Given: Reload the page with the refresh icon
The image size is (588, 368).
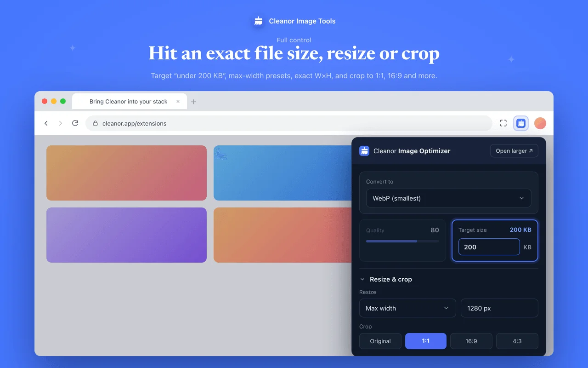Looking at the screenshot, I should pyautogui.click(x=75, y=123).
